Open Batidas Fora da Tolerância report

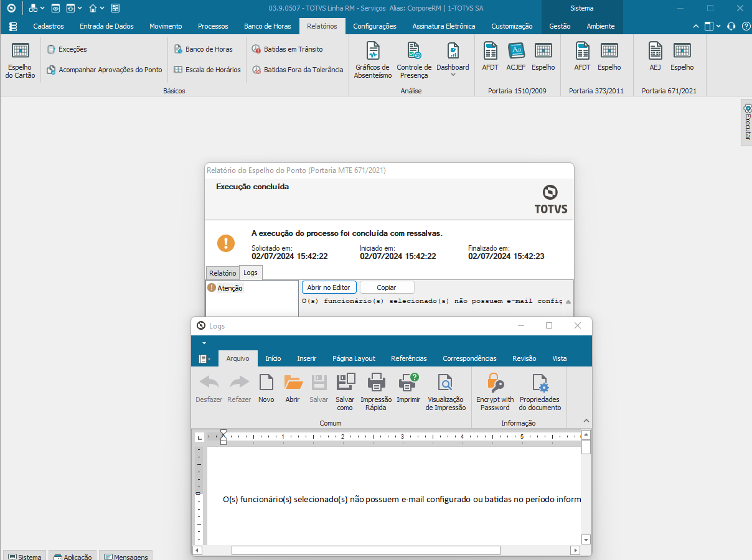[x=298, y=70]
